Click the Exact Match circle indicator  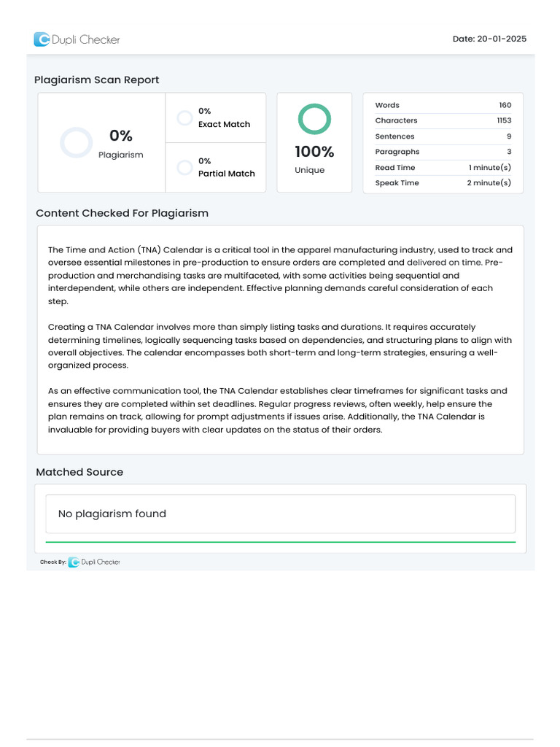coord(184,117)
